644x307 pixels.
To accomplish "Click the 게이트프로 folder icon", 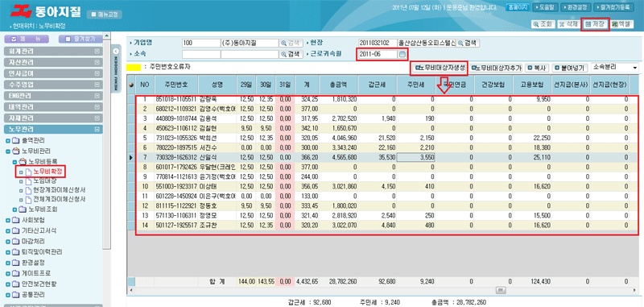I will pos(15,273).
